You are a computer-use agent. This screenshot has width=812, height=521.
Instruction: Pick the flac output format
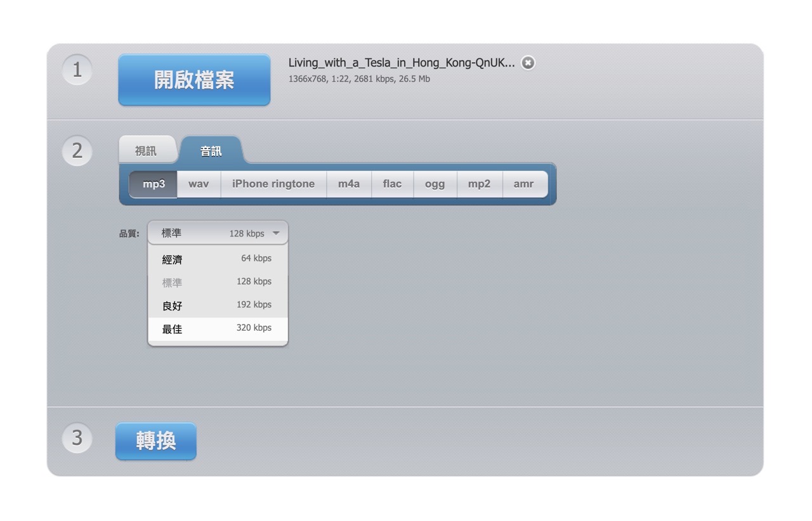tap(392, 184)
